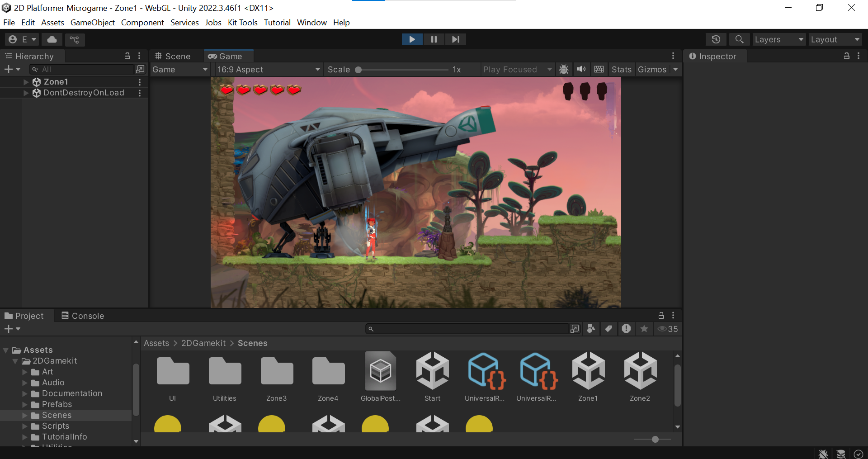Click the Step frame button

455,39
